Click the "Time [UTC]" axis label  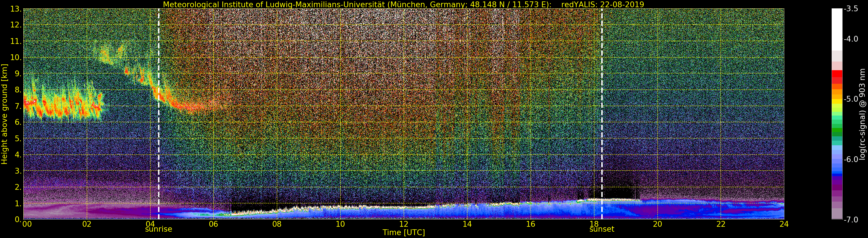click(404, 232)
